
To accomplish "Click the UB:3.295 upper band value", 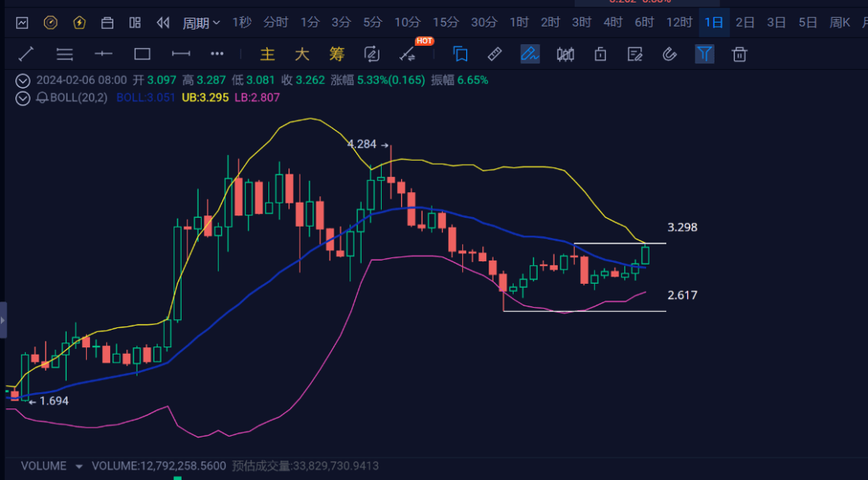I will click(206, 97).
